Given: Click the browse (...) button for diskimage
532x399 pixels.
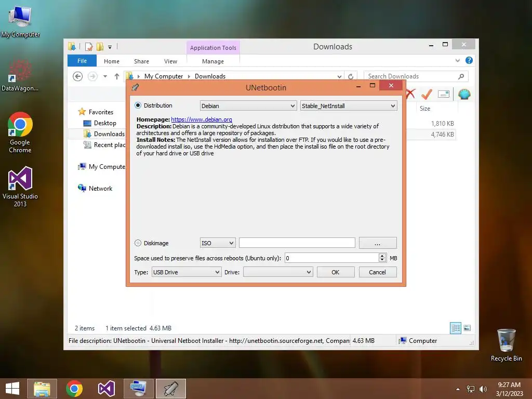Looking at the screenshot, I should pyautogui.click(x=378, y=243).
